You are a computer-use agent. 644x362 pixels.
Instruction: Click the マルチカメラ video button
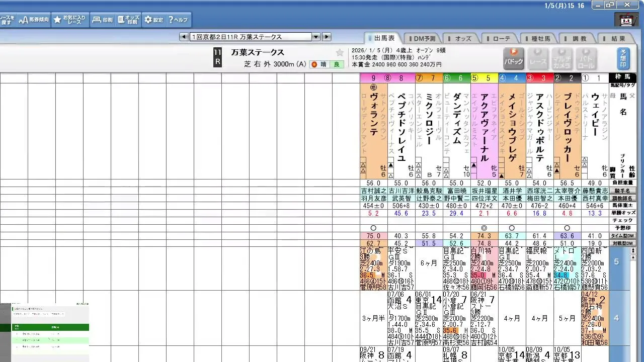coord(561,59)
